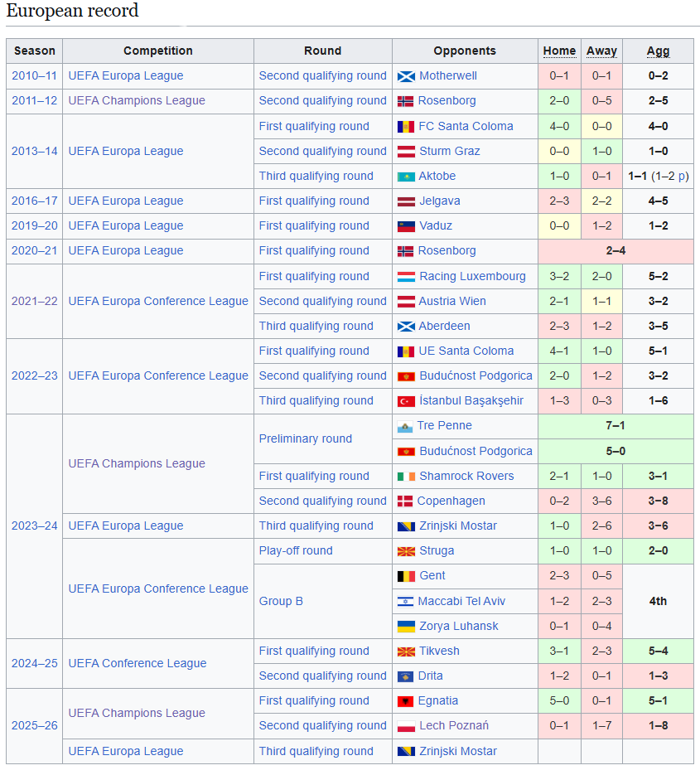Click the Turkey flag beside İstanbul Başakşehir
This screenshot has height=775, width=700.
click(406, 401)
